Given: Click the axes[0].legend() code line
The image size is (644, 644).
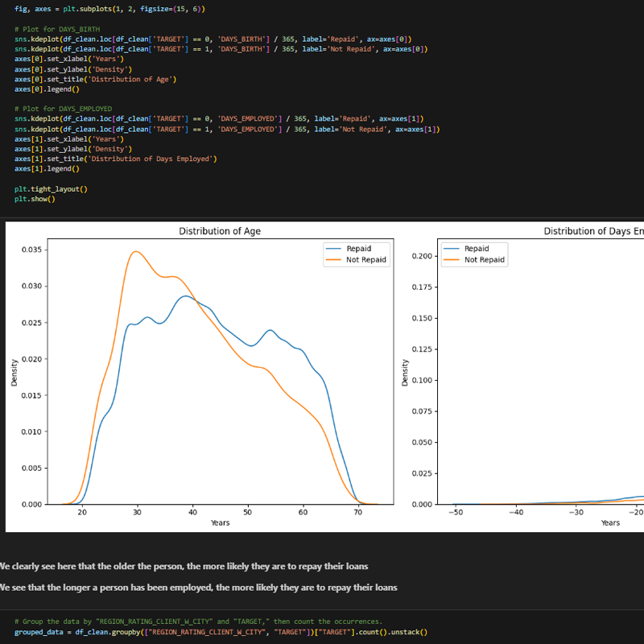Looking at the screenshot, I should pyautogui.click(x=47, y=89).
